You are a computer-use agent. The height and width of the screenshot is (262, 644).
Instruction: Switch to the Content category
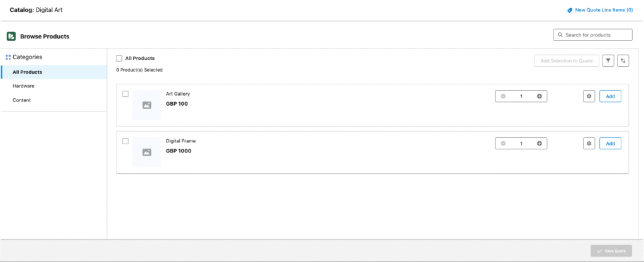22,100
